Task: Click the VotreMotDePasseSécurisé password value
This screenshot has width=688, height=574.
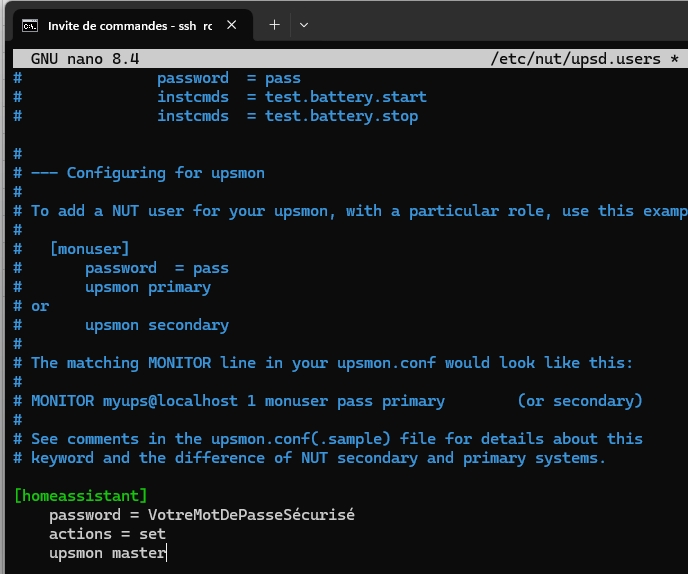Action: pyautogui.click(x=251, y=515)
